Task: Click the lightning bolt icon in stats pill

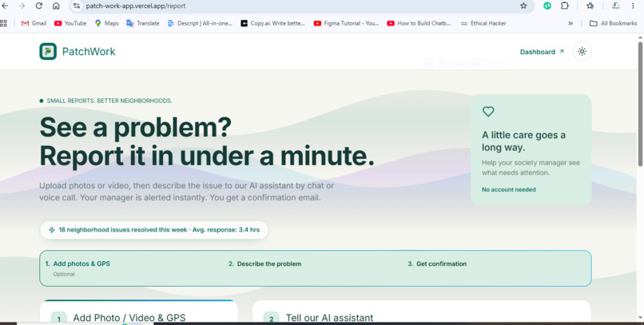Action: click(x=52, y=230)
